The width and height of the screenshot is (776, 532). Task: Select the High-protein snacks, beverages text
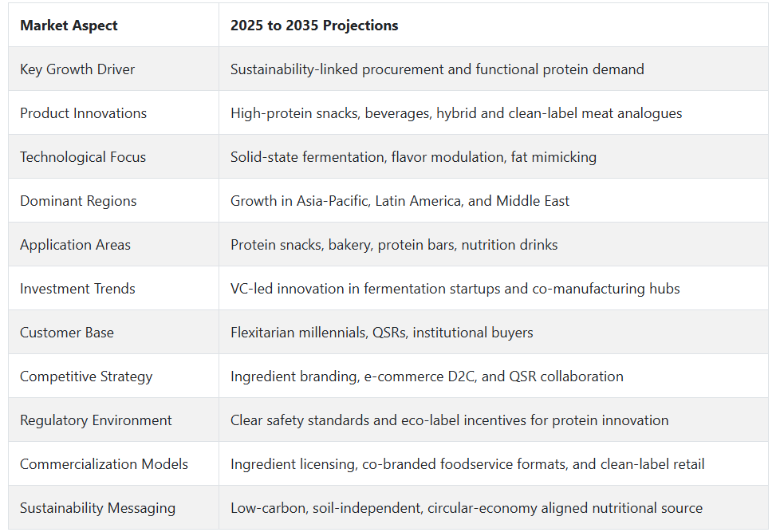(456, 113)
